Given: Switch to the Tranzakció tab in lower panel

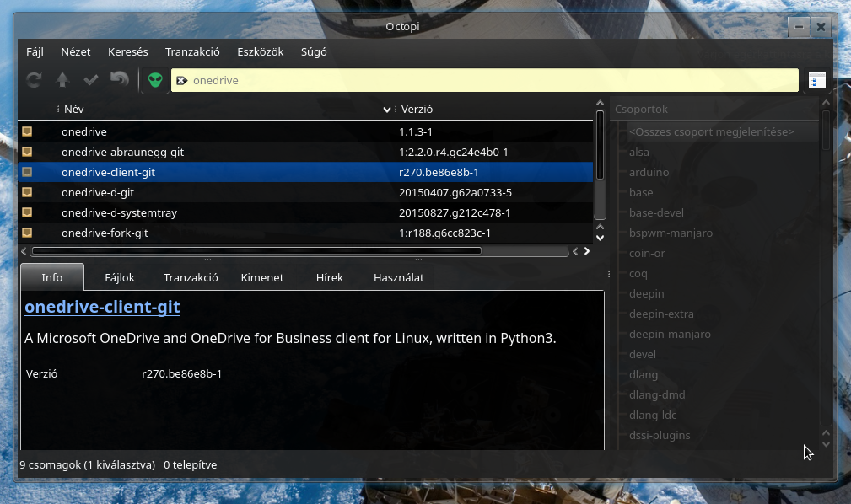Looking at the screenshot, I should [x=191, y=277].
